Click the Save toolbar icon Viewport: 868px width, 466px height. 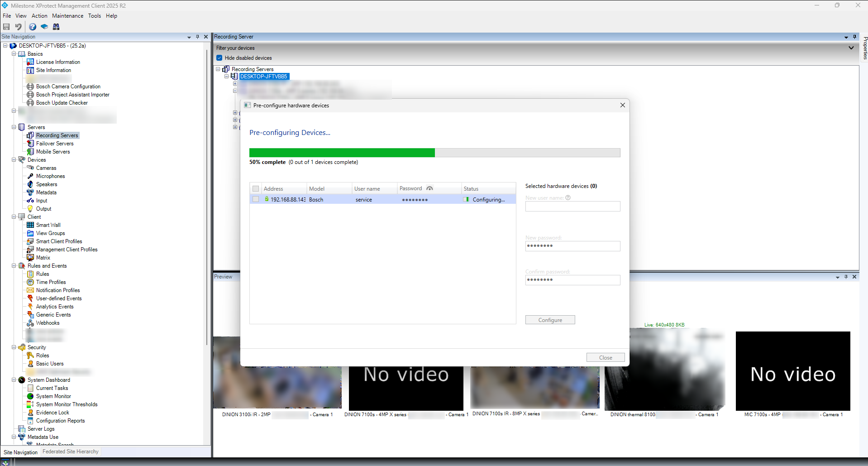[x=6, y=27]
